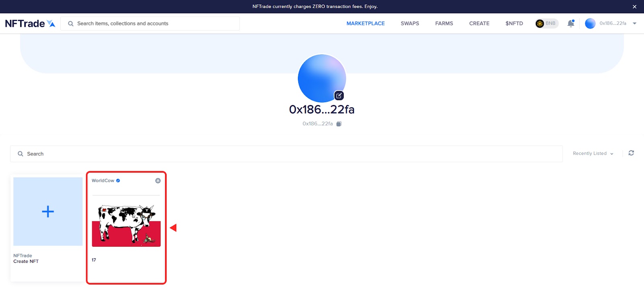Select CREATE in the navigation

tap(479, 23)
